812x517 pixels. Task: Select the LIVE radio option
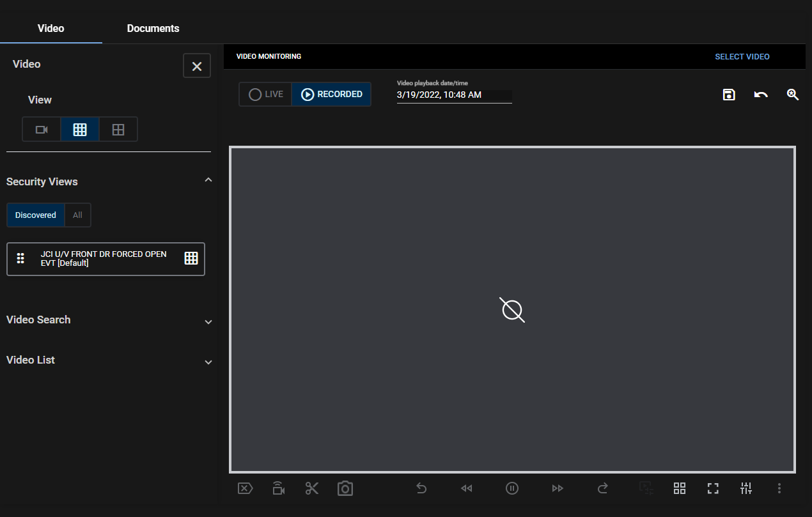pos(266,95)
